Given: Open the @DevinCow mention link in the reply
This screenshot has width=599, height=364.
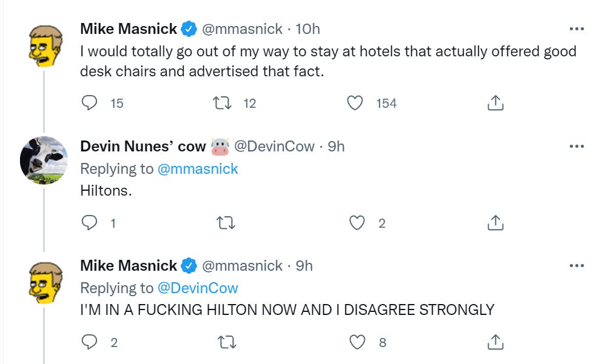Looking at the screenshot, I should click(198, 288).
